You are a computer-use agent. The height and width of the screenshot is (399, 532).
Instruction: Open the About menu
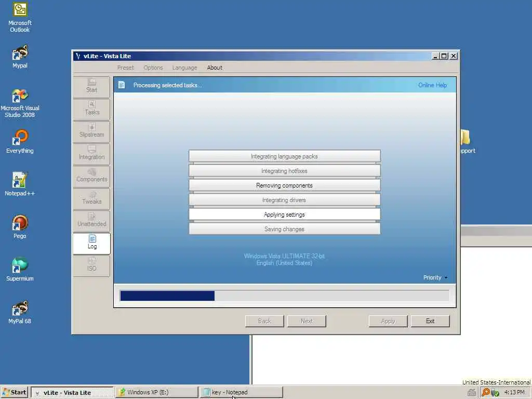[x=215, y=68]
